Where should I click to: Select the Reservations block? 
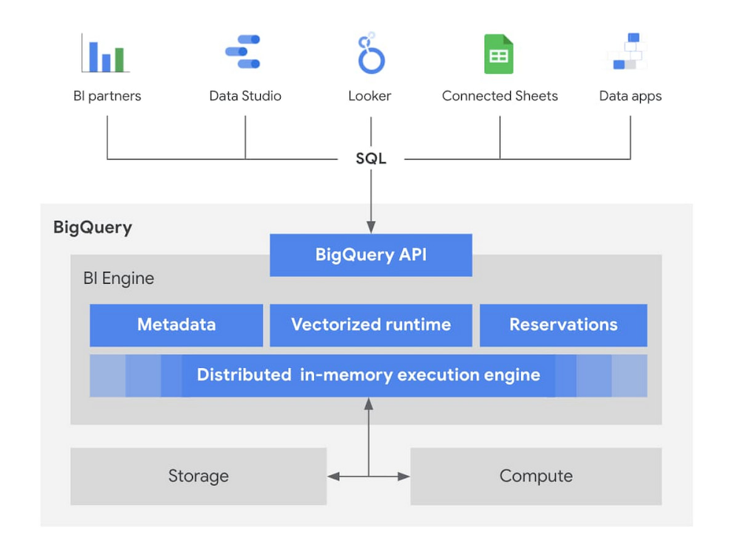point(563,325)
